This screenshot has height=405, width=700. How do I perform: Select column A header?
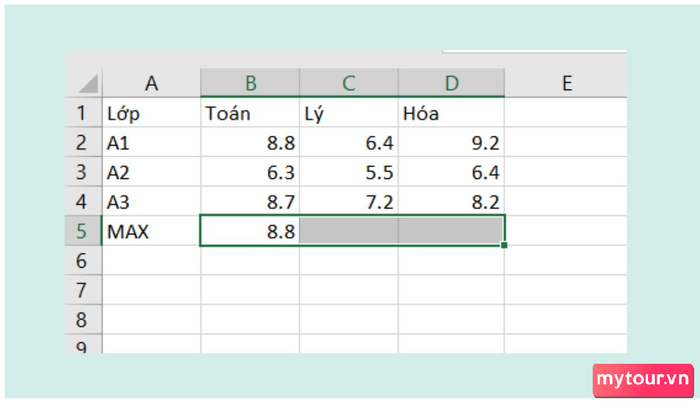(151, 83)
